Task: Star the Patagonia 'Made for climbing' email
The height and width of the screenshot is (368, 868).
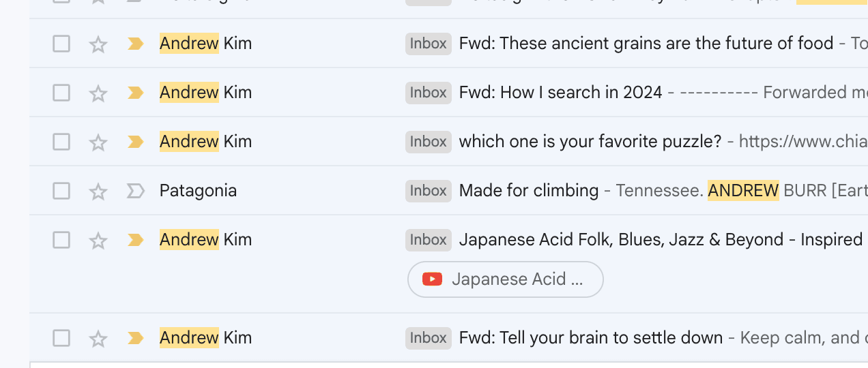Action: [98, 191]
